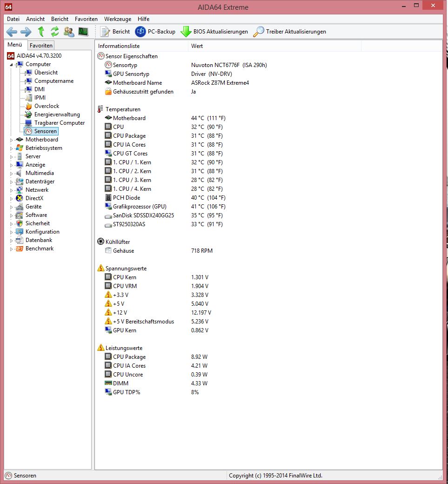Click the Sensor Eigenschaften group icon
This screenshot has width=448, height=484.
[x=100, y=56]
